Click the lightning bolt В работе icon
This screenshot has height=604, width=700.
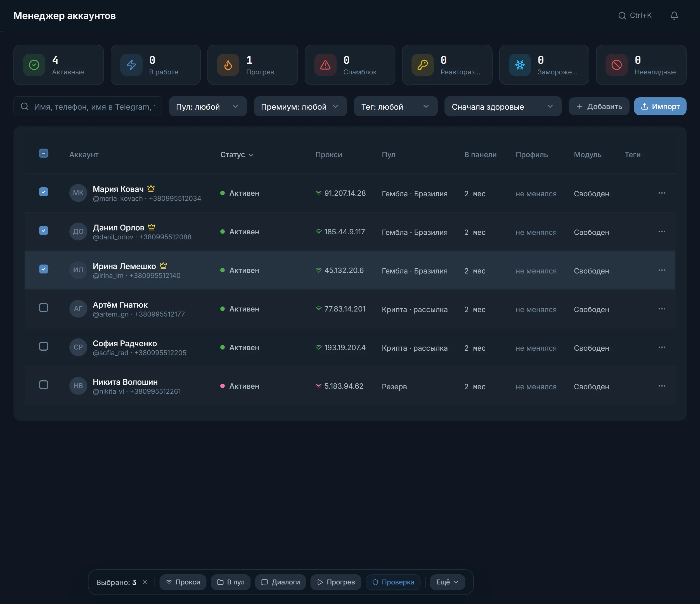131,65
